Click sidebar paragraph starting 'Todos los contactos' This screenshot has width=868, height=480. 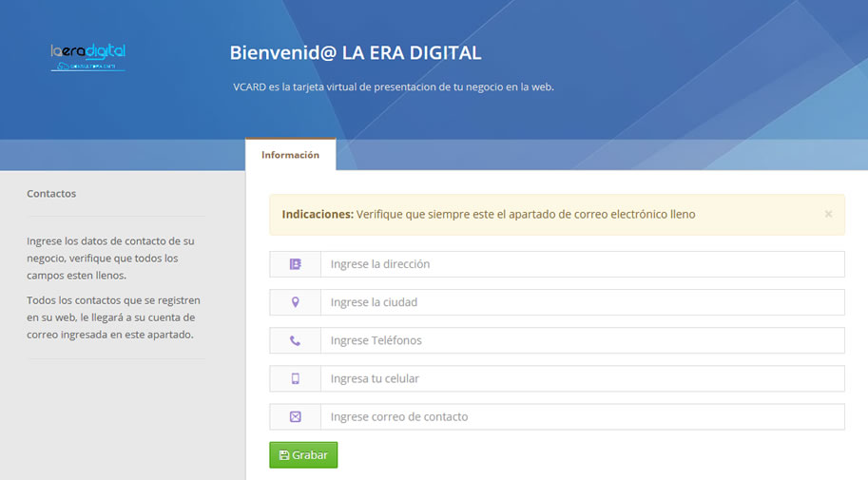click(110, 317)
